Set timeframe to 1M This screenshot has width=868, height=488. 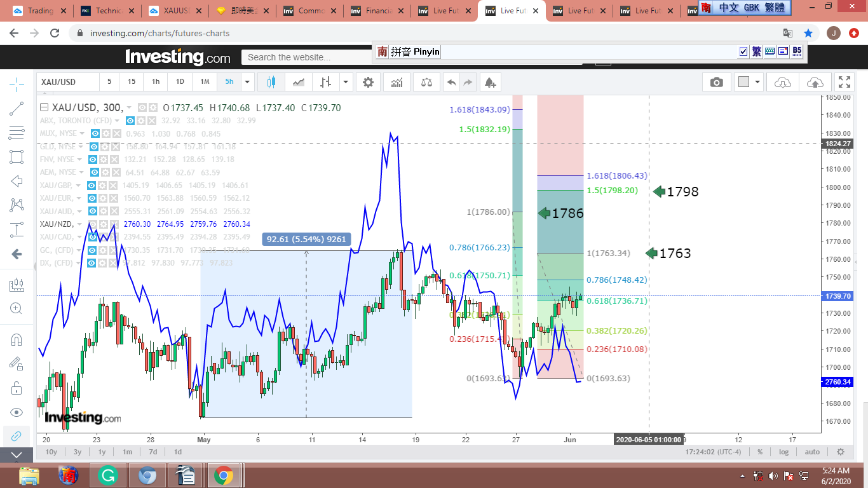205,82
